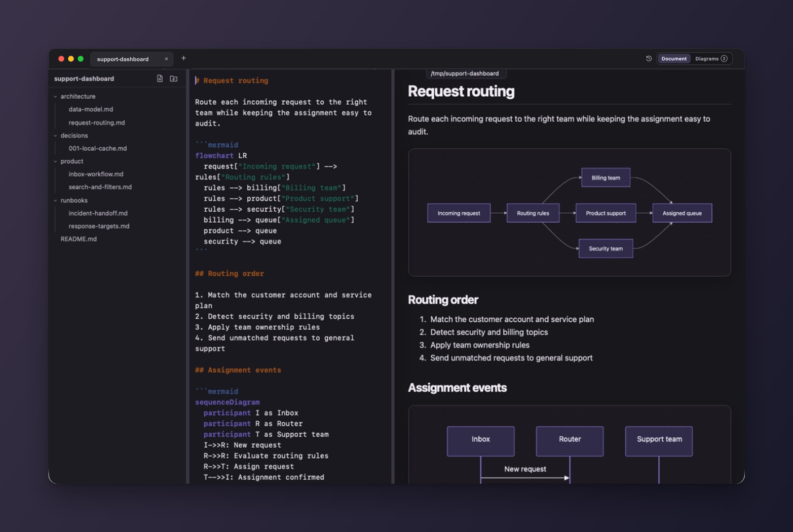Collapse the decisions folder

(55, 136)
